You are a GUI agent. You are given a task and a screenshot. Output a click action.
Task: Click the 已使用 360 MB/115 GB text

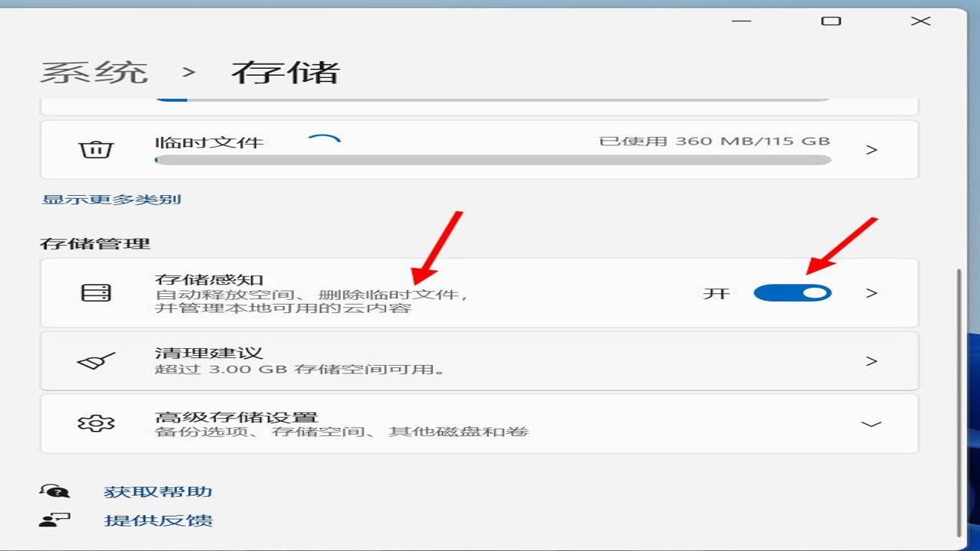click(714, 141)
